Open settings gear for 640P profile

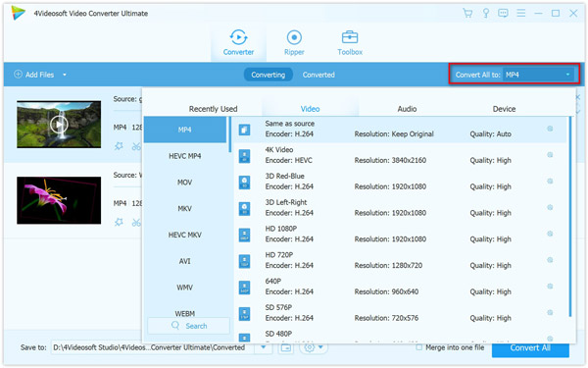550,287
